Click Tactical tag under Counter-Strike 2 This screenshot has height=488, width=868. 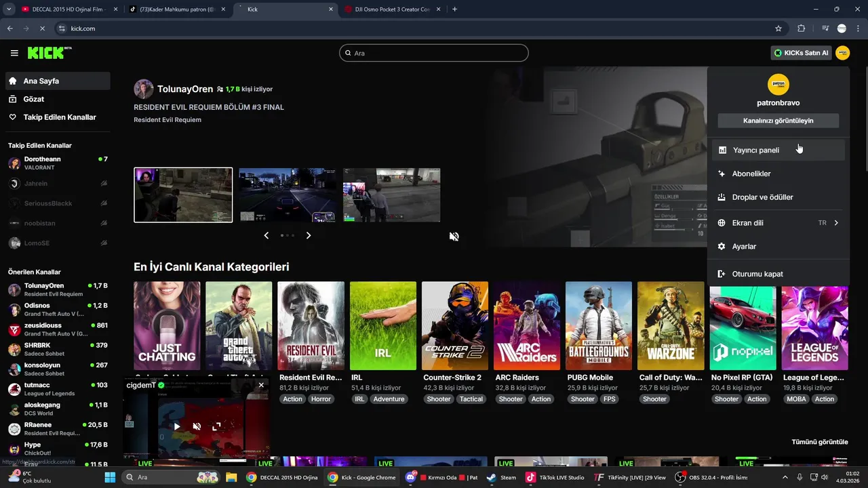471,399
